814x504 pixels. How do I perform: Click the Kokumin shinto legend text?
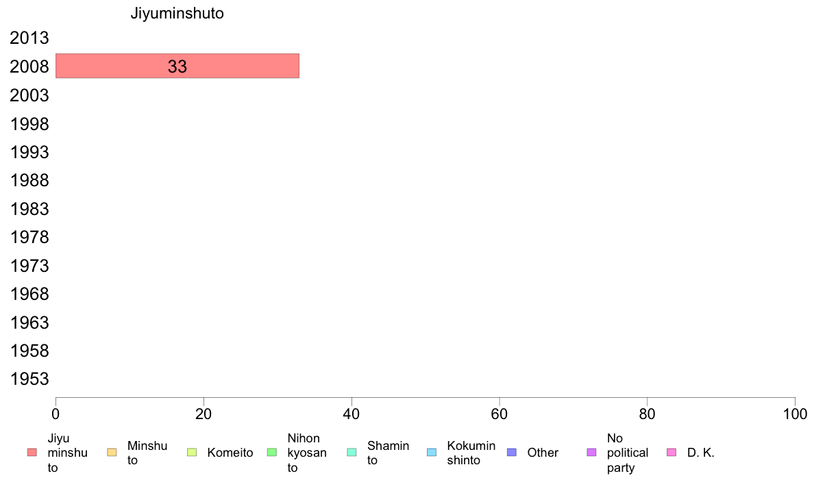pyautogui.click(x=471, y=453)
